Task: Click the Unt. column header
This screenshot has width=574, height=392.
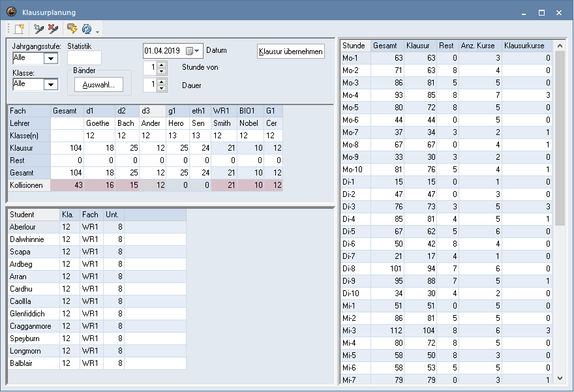Action: pos(113,215)
